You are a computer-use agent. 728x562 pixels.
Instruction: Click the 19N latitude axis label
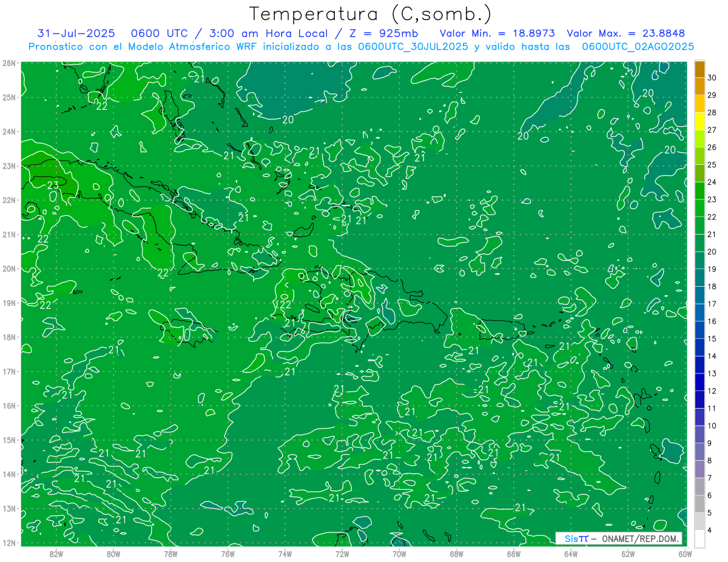tap(9, 303)
